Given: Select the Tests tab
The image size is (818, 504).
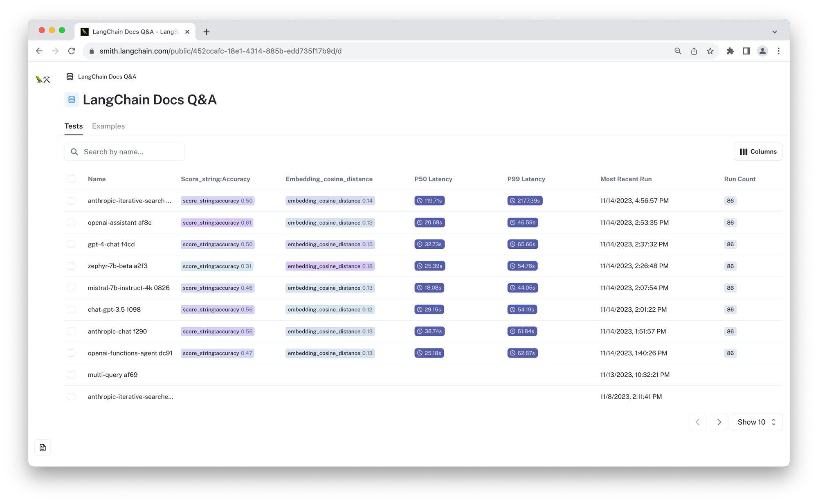Looking at the screenshot, I should click(x=74, y=126).
